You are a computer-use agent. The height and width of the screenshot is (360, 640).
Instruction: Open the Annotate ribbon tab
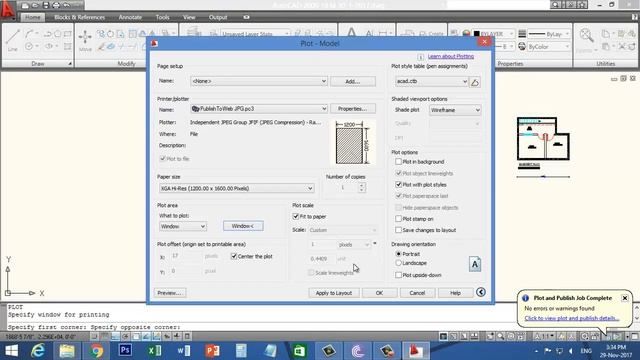[x=130, y=17]
